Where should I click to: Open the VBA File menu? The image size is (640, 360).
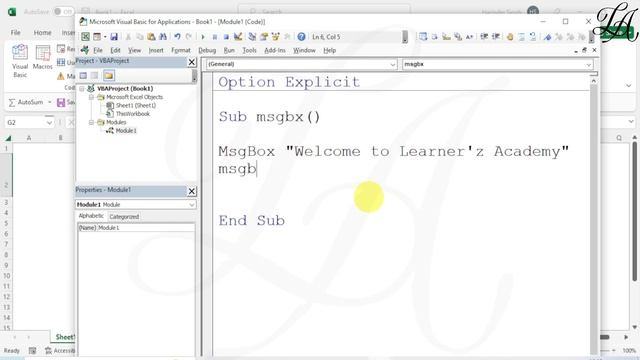point(98,50)
